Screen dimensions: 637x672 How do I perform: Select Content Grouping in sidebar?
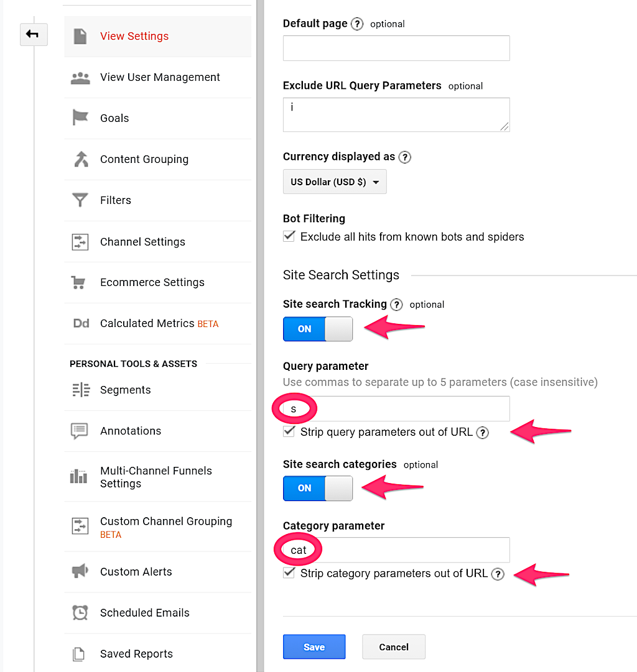click(144, 159)
